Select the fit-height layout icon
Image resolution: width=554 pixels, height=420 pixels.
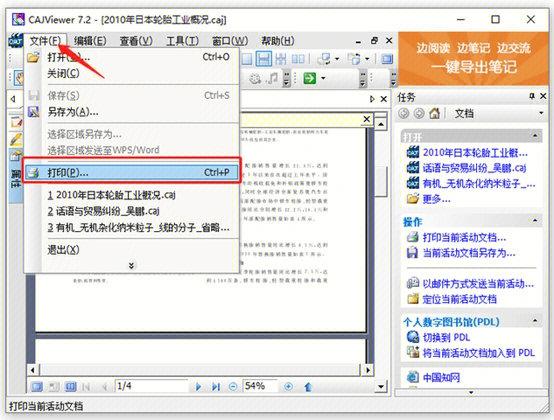281,58
